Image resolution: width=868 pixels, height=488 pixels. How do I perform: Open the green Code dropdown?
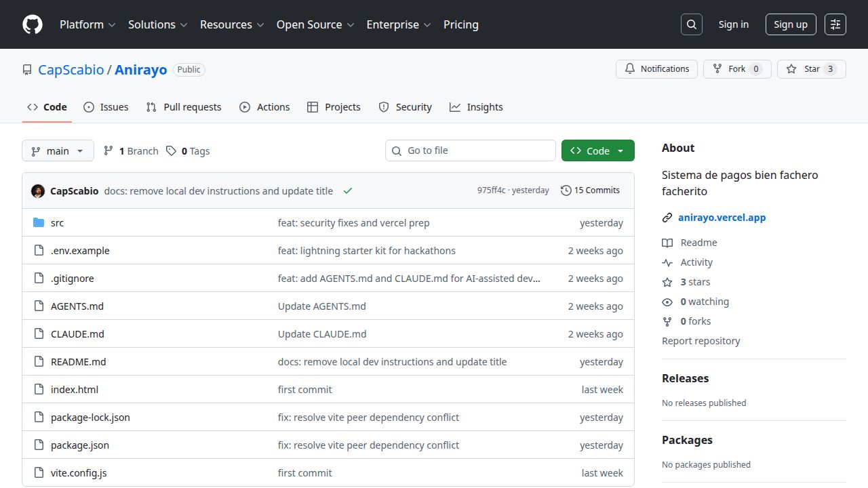point(598,150)
